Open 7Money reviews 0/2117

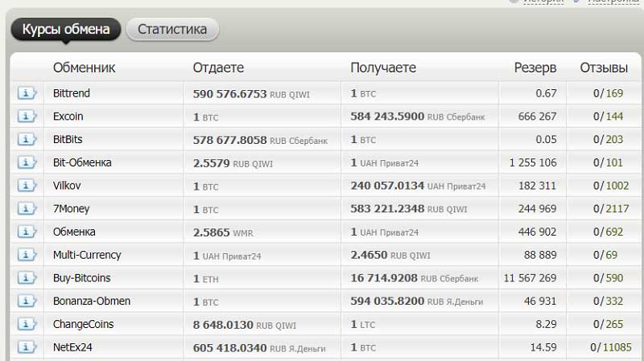coord(611,208)
